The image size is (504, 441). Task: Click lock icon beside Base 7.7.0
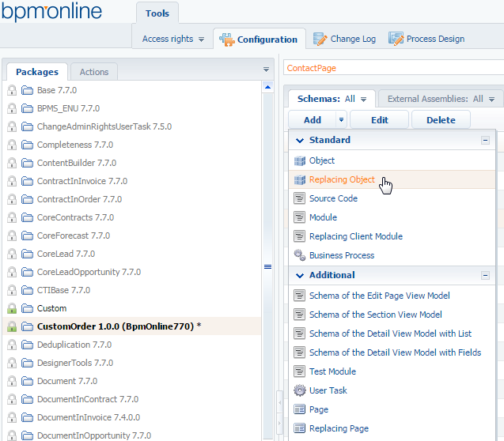(x=12, y=90)
